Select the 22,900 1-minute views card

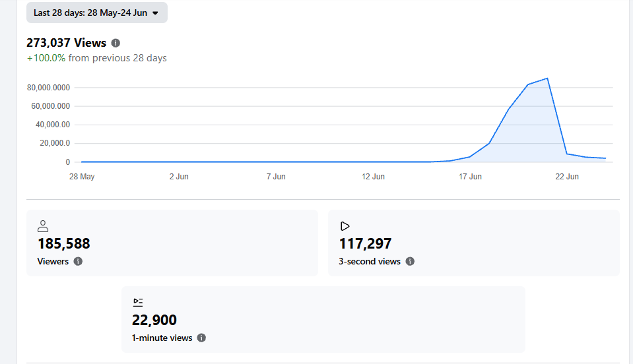pyautogui.click(x=323, y=320)
